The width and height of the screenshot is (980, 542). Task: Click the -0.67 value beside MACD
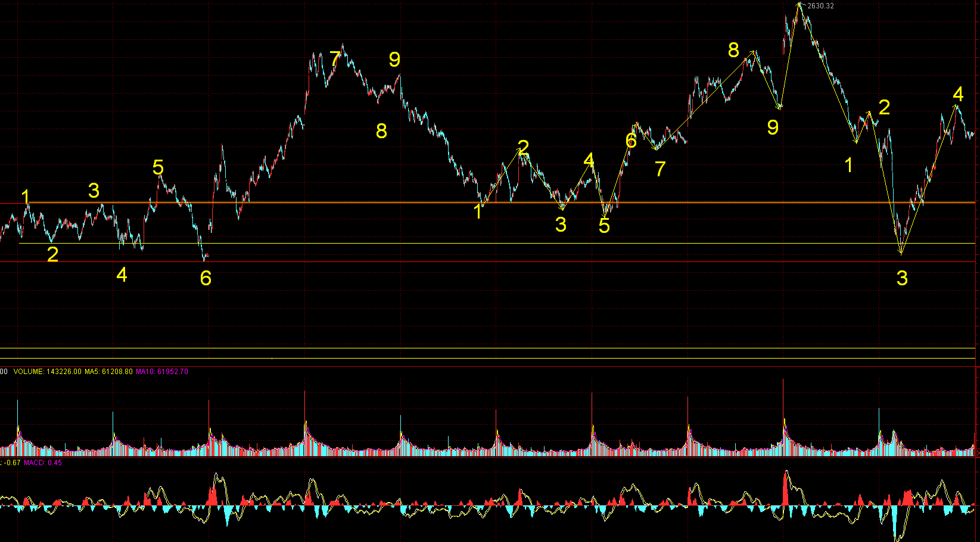click(11, 463)
